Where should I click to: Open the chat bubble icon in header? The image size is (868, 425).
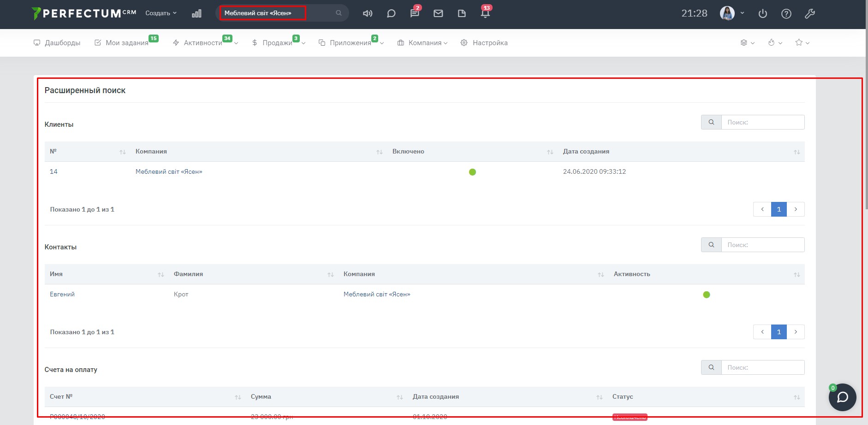pos(391,13)
